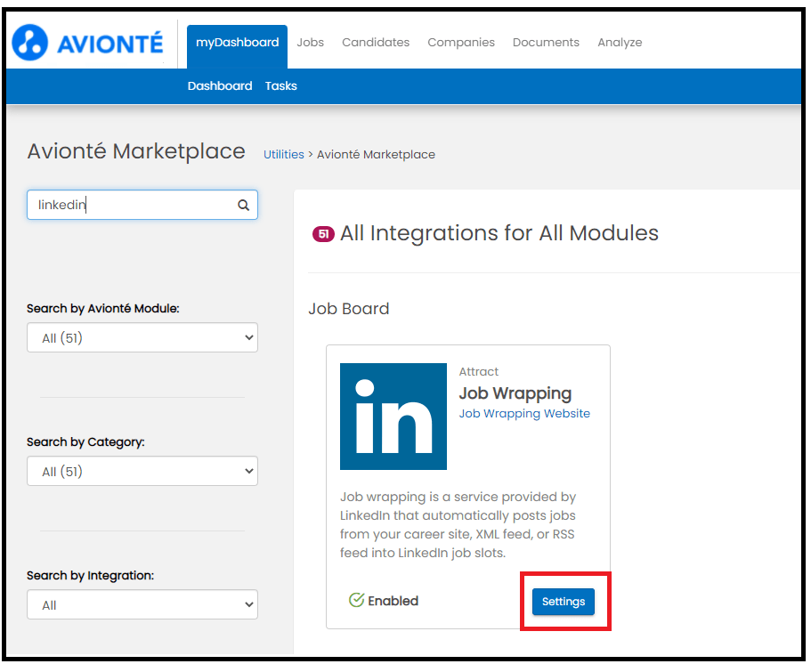Image resolution: width=811 pixels, height=672 pixels.
Task: Click the Utilities breadcrumb link
Action: click(283, 154)
